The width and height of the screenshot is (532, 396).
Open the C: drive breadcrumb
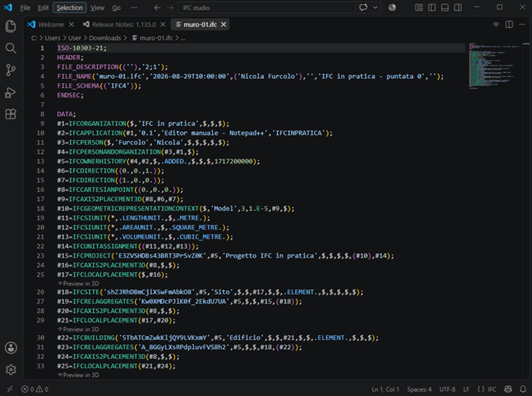34,38
